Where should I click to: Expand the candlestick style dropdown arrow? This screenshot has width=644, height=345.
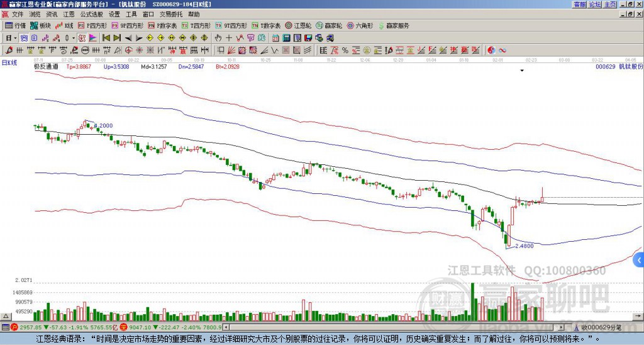tap(73, 38)
